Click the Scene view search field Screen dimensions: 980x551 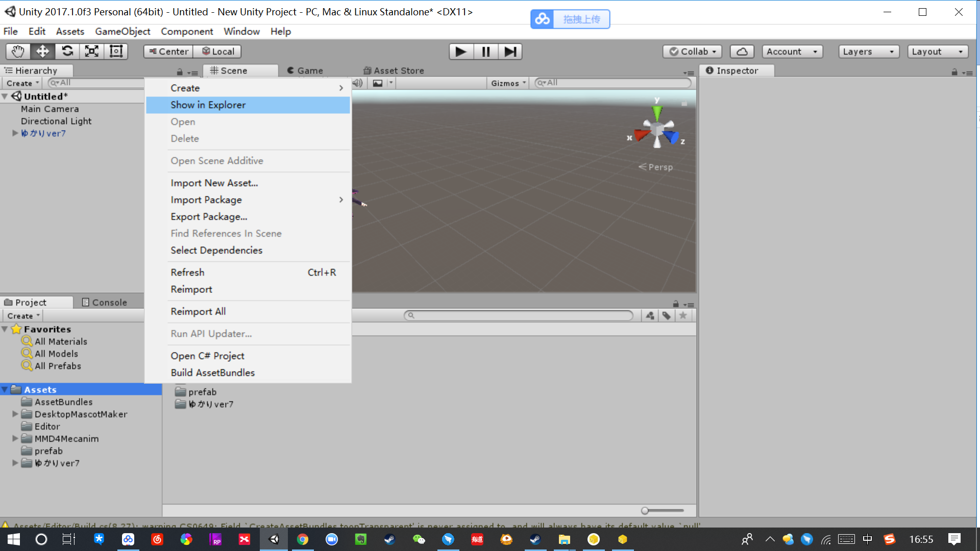tap(613, 83)
